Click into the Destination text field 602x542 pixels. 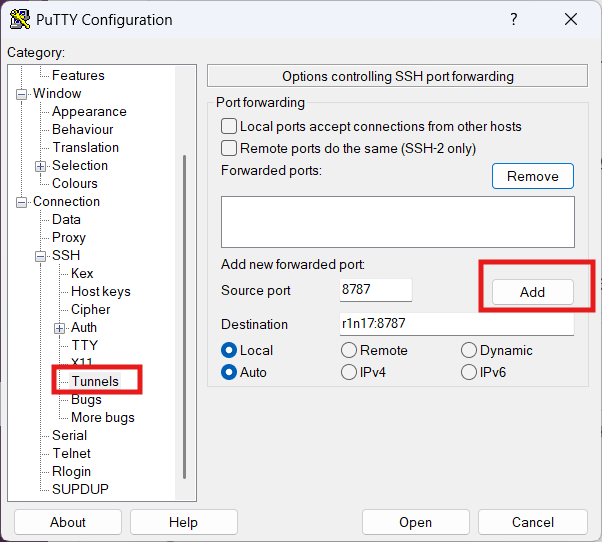pos(457,324)
